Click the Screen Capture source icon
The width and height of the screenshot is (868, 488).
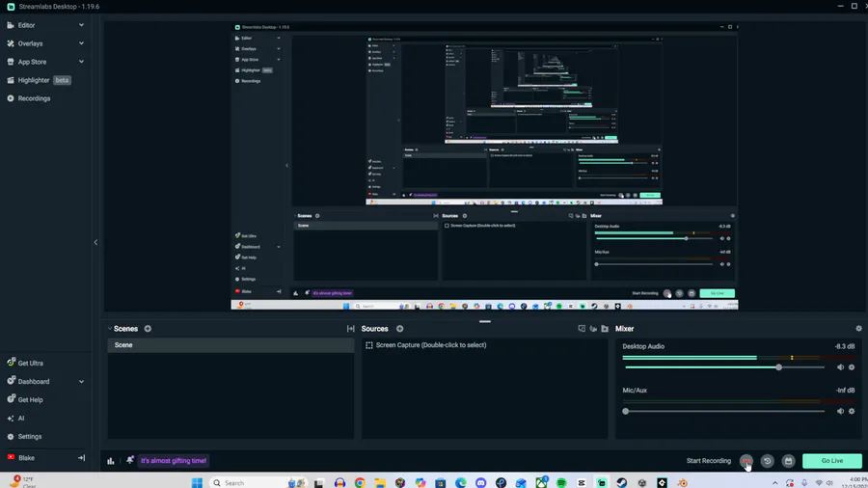tap(369, 344)
